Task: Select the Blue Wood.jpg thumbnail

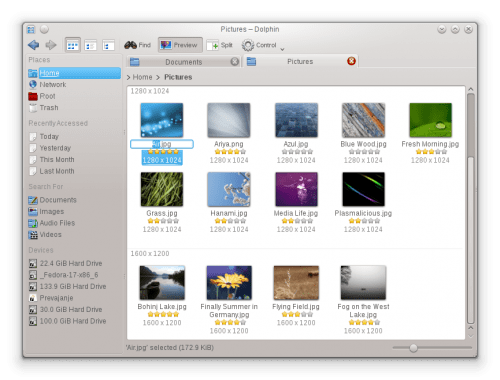Action: 363,120
